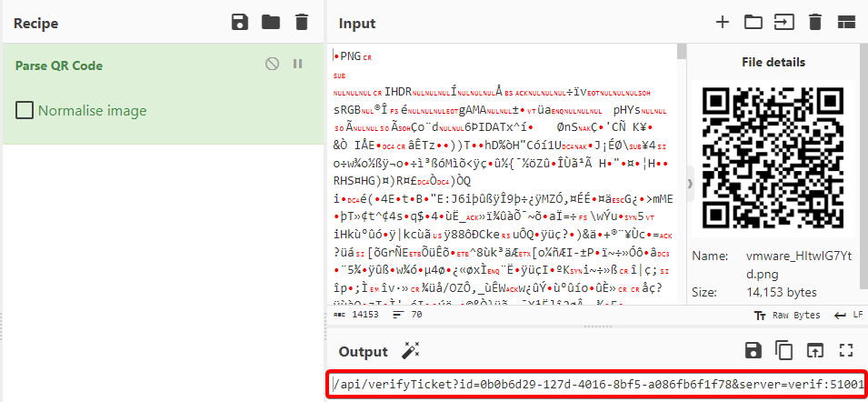
Task: Click the Recipe panel heading
Action: (36, 24)
